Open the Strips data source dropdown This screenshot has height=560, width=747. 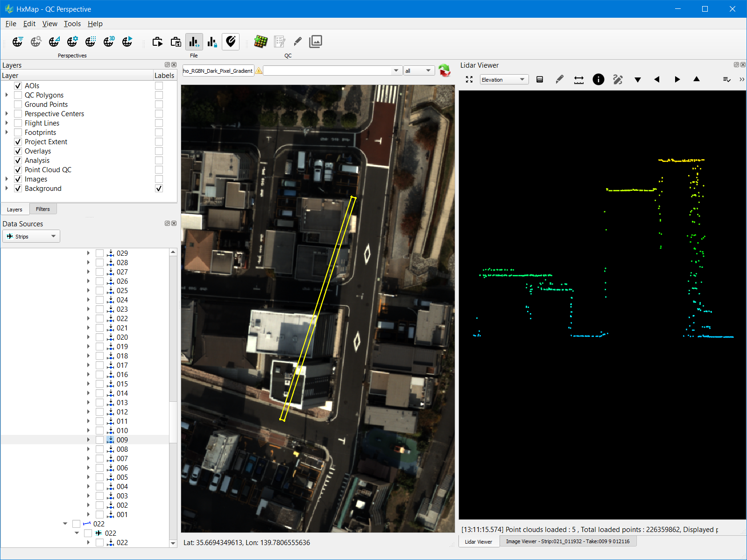(x=31, y=237)
